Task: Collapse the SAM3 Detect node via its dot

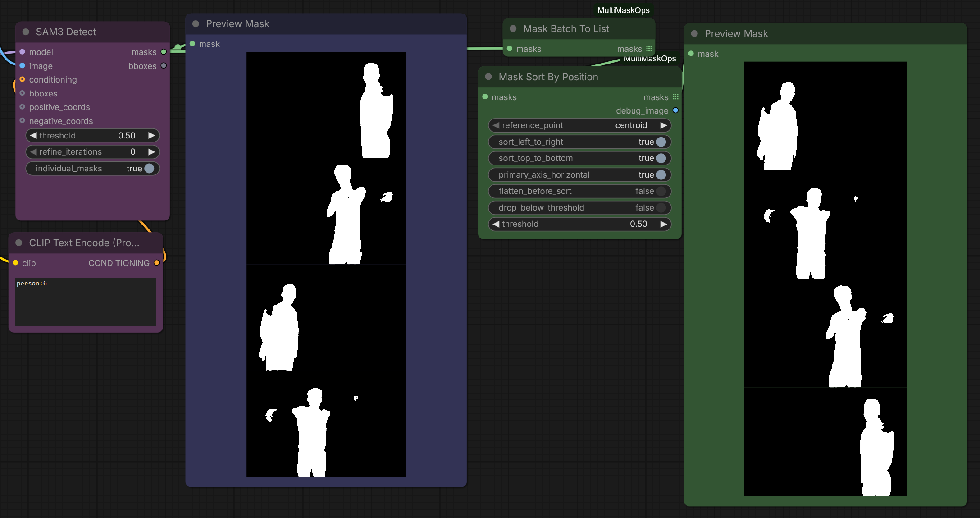Action: pyautogui.click(x=26, y=32)
